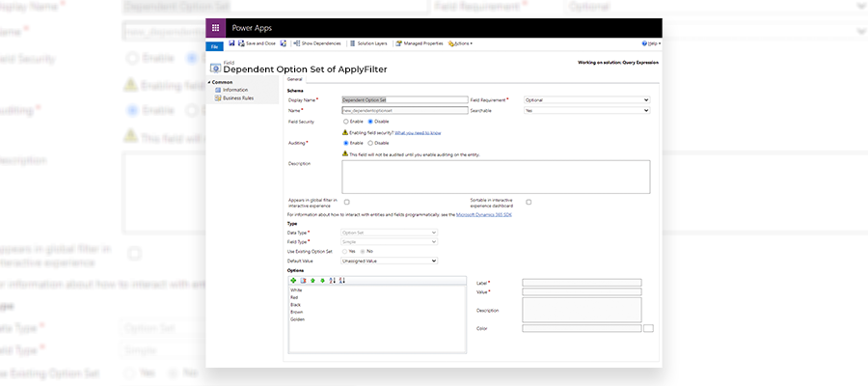868x386 pixels.
Task: Open Managed Properties
Action: pos(420,43)
